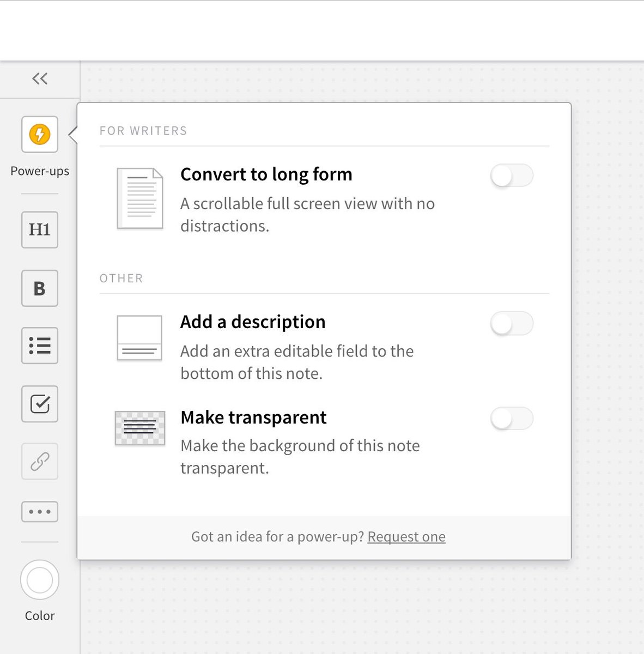Viewport: 644px width, 654px height.
Task: Enable the Make transparent switch
Action: (512, 419)
